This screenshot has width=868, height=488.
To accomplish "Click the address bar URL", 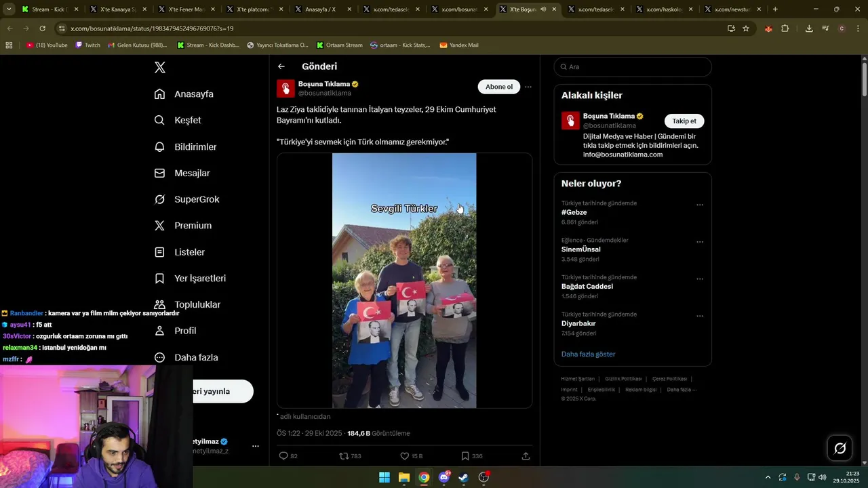I will (x=152, y=28).
